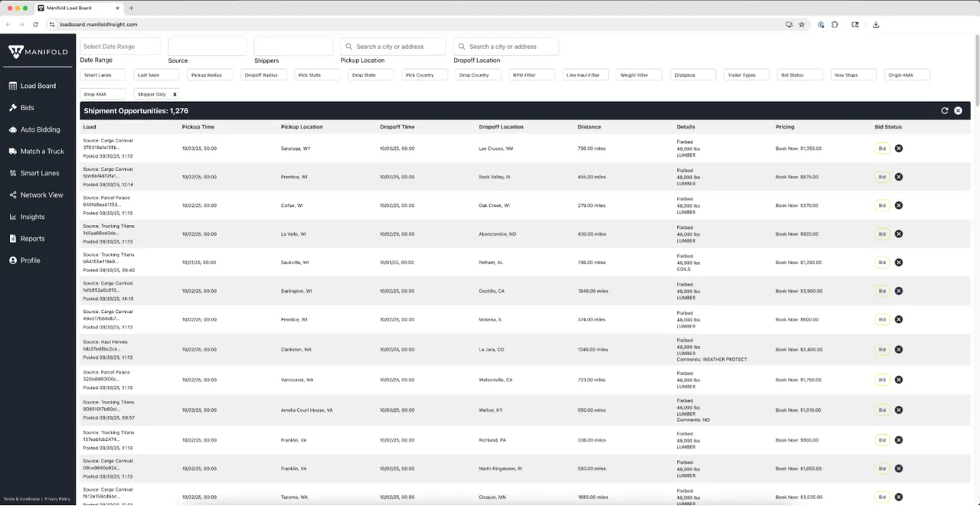Click the Pickup Location search field
980x506 pixels.
(x=393, y=46)
